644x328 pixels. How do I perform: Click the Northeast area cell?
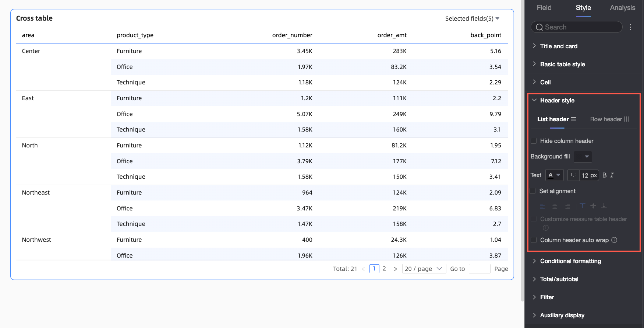36,192
